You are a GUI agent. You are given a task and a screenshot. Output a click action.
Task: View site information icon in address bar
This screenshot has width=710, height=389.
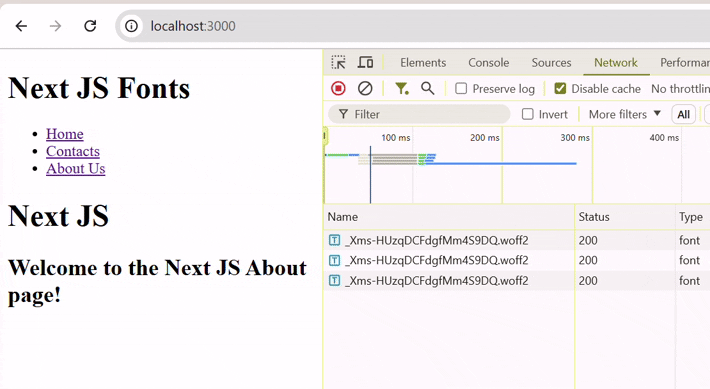coord(131,26)
